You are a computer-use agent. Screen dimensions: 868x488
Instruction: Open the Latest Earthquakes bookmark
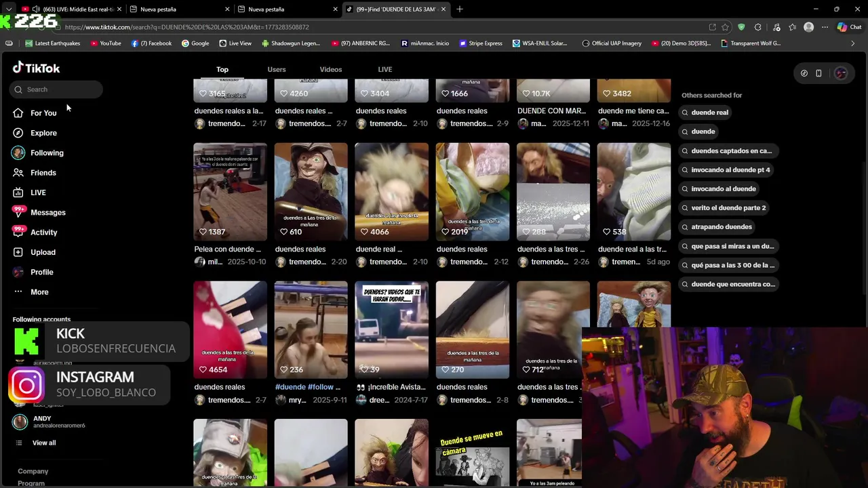click(52, 43)
